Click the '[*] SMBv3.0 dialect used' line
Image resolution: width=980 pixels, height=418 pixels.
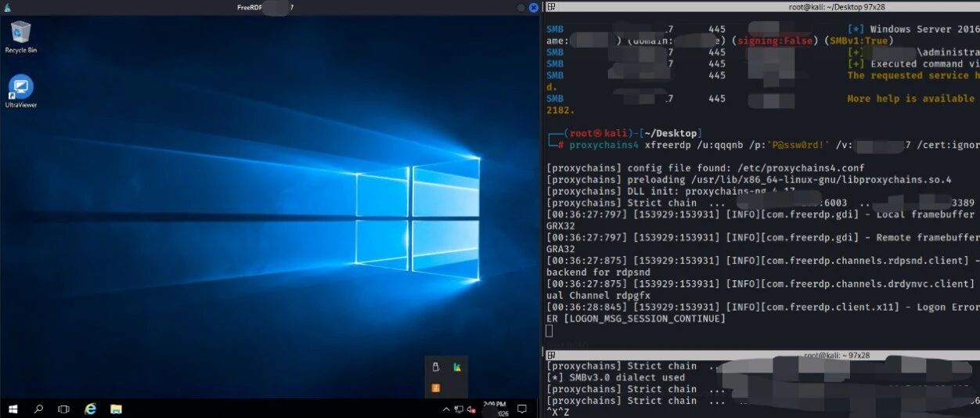615,377
